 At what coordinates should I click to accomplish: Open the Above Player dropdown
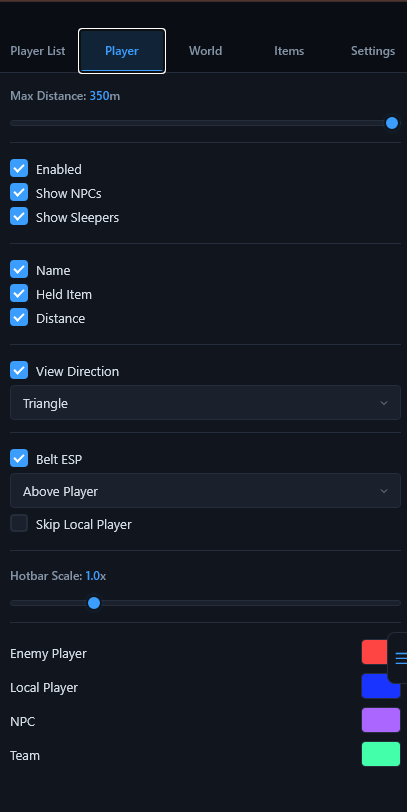coord(206,490)
